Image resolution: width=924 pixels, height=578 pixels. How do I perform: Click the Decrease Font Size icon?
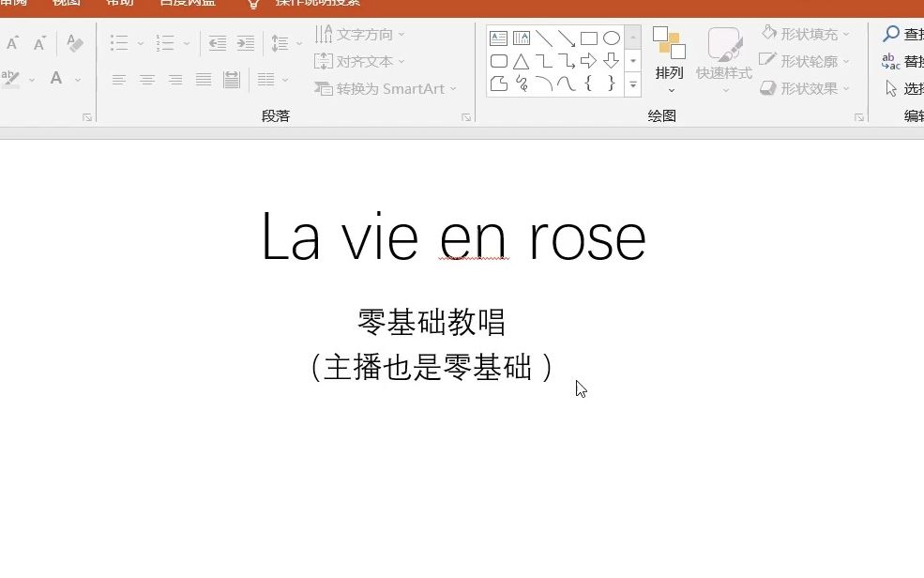[x=39, y=43]
